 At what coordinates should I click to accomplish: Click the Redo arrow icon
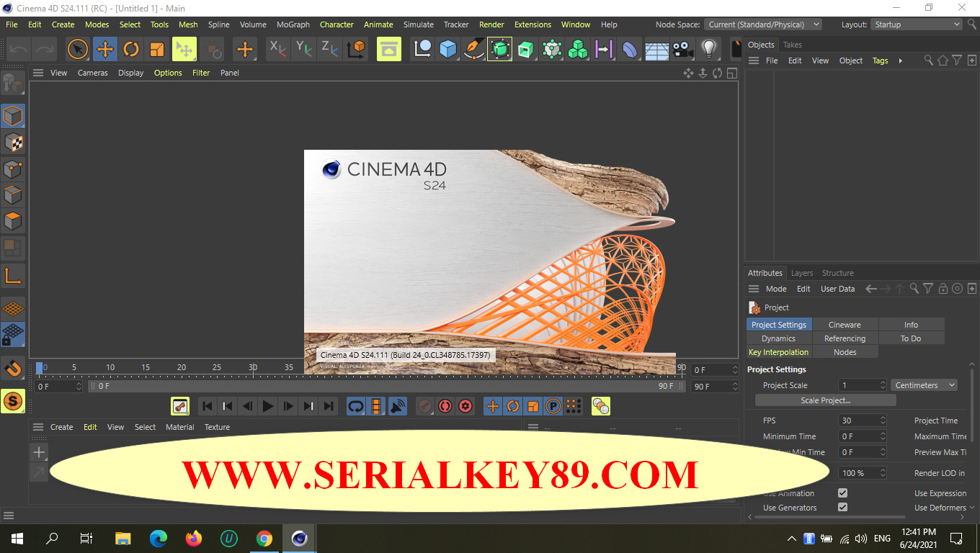(45, 49)
